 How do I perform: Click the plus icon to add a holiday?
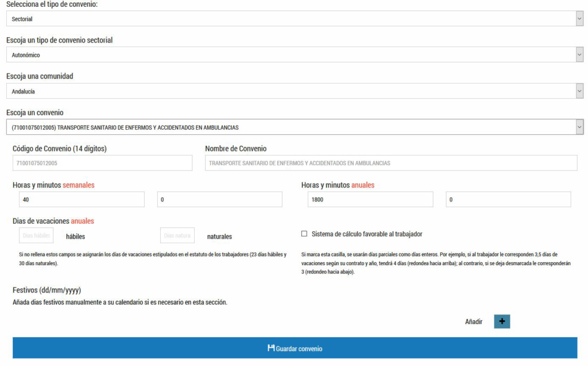coord(502,321)
